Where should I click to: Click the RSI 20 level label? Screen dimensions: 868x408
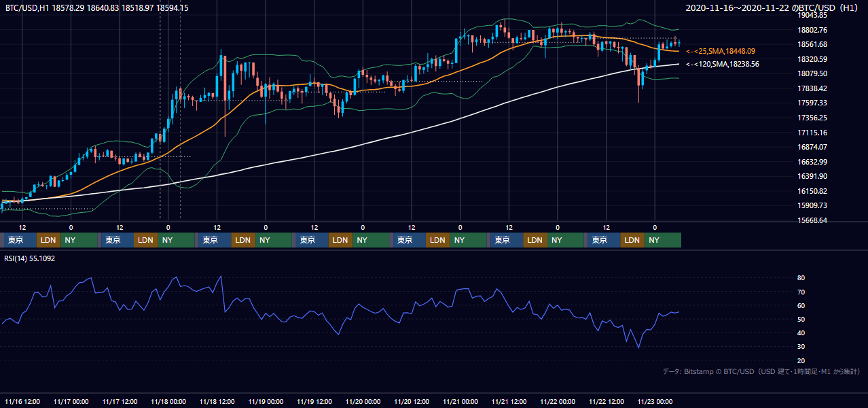tap(801, 360)
